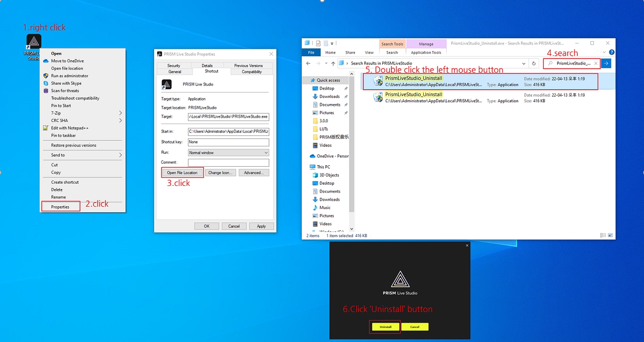Click the first PrismLiveStudio_Uninstall application icon
Image resolution: width=644 pixels, height=342 pixels.
coord(378,81)
